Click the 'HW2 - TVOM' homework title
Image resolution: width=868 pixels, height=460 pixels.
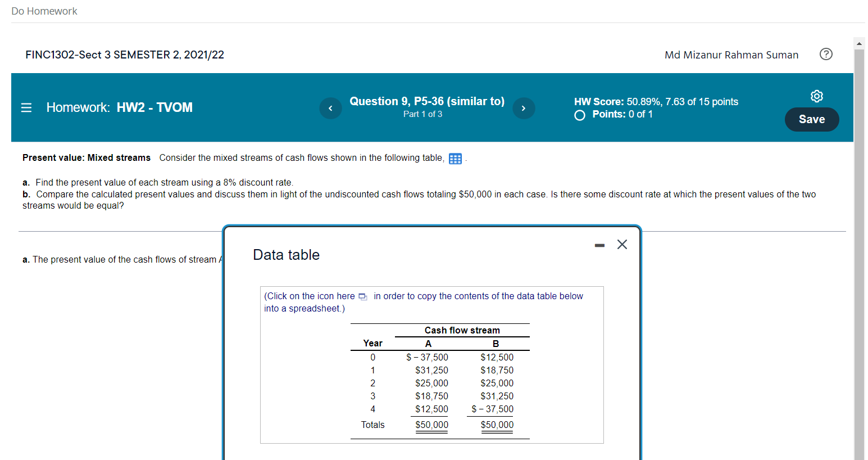(155, 107)
